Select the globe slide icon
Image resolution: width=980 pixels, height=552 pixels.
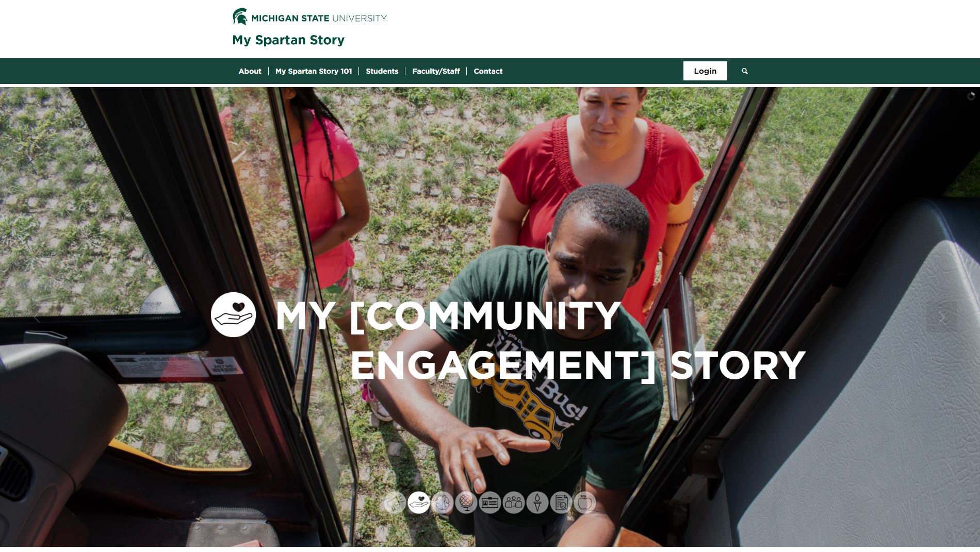click(466, 503)
